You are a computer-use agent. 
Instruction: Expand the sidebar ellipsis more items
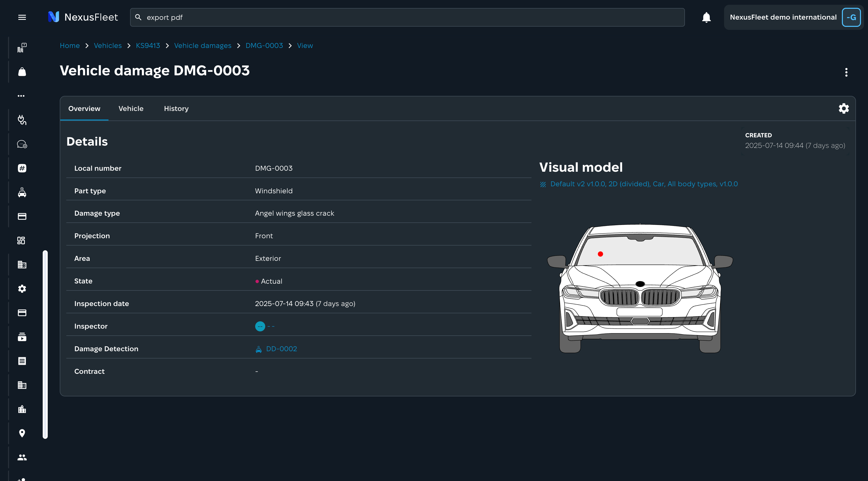point(21,96)
